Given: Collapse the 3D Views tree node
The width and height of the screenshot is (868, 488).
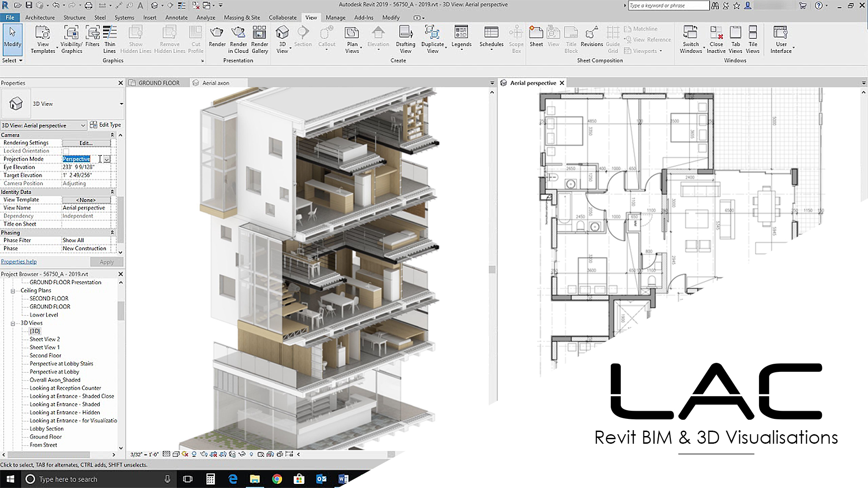Looking at the screenshot, I should 13,323.
